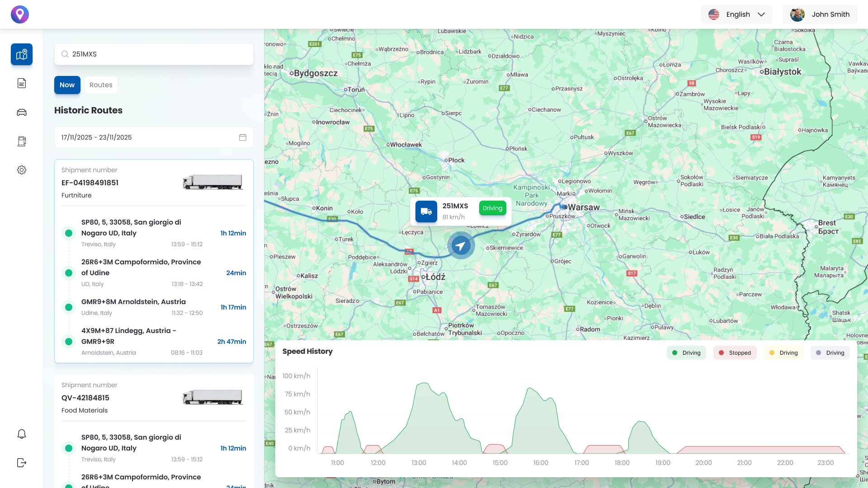Click the search magnifier icon
This screenshot has height=488, width=868.
(x=65, y=54)
